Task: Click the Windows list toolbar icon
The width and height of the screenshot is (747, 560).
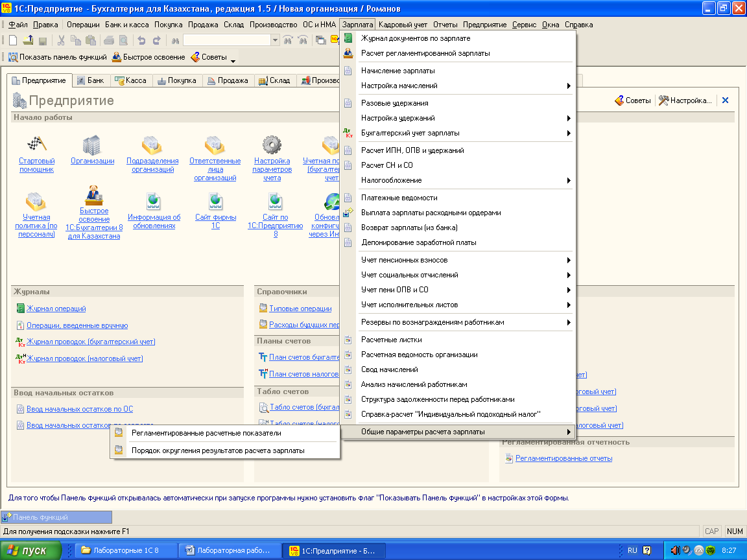Action: 320,41
